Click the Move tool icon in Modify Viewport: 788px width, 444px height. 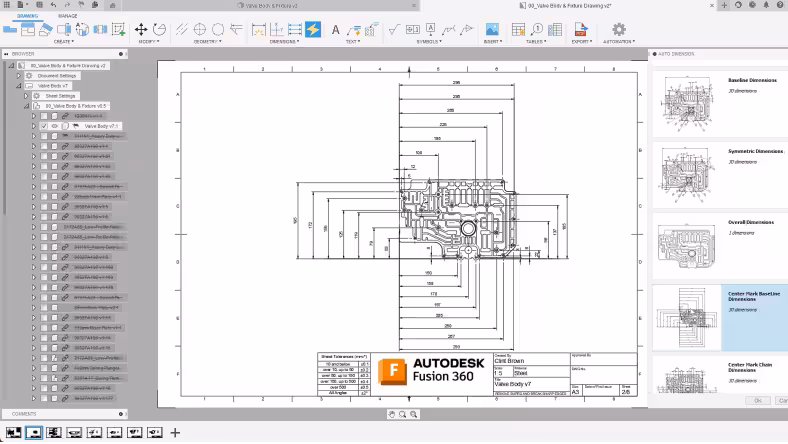(141, 29)
